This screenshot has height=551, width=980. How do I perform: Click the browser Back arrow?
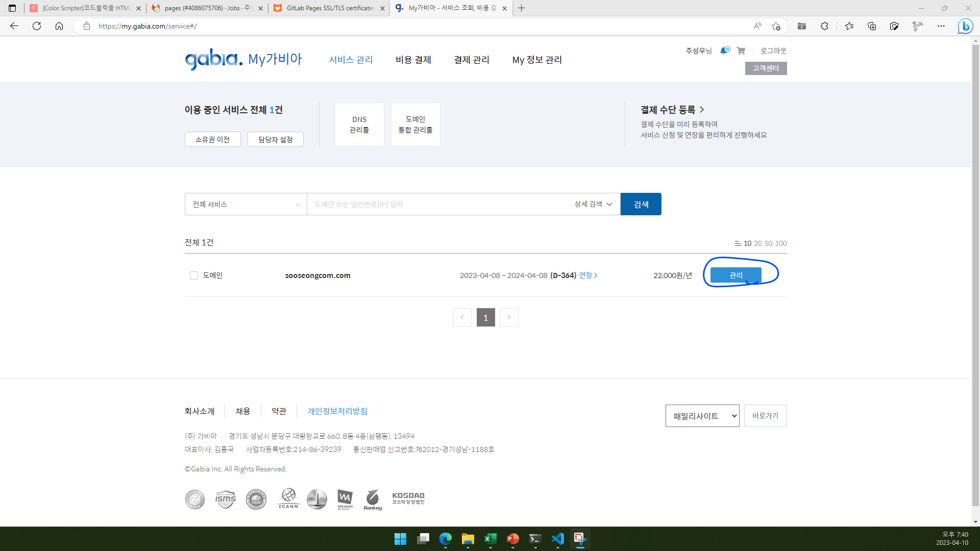click(x=14, y=26)
